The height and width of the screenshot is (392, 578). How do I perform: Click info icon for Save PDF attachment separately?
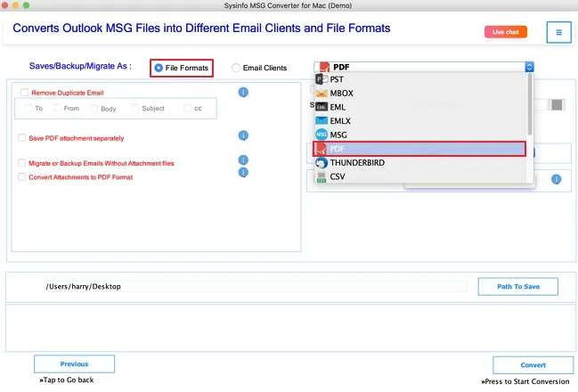coord(243,135)
